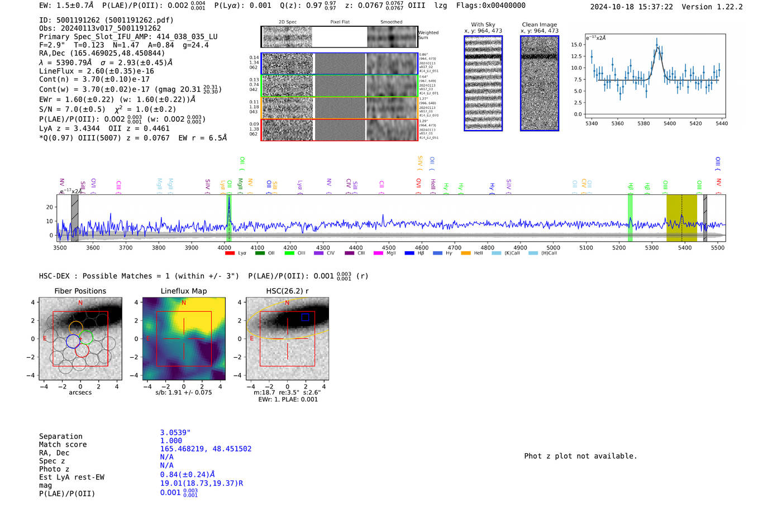Open the Clean Image thumbnail
The width and height of the screenshot is (782, 532).
pos(540,83)
